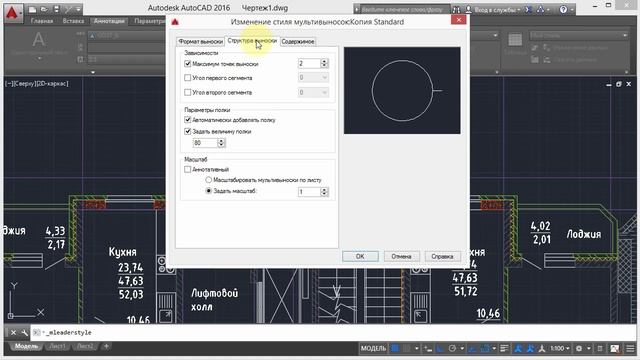
Task: Adjust the scale value spinner arrows
Action: (324, 192)
